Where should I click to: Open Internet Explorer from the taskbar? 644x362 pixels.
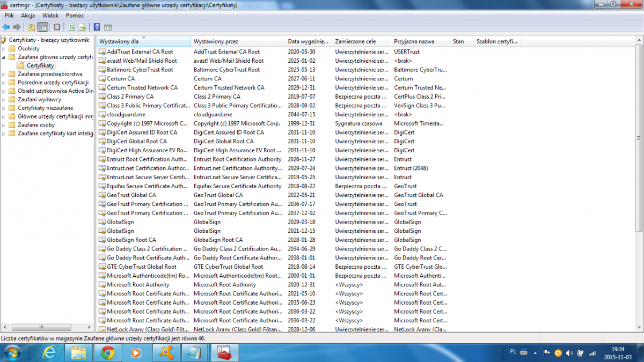coord(49,352)
